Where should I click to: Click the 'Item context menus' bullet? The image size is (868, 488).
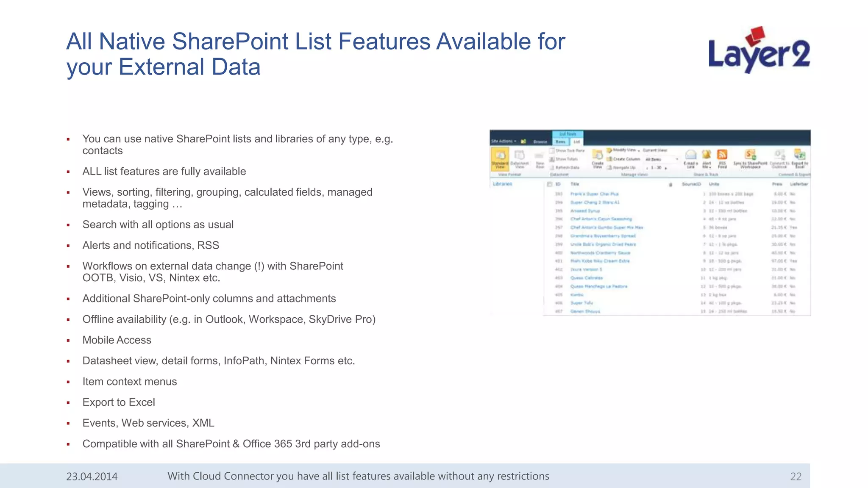[x=129, y=381]
